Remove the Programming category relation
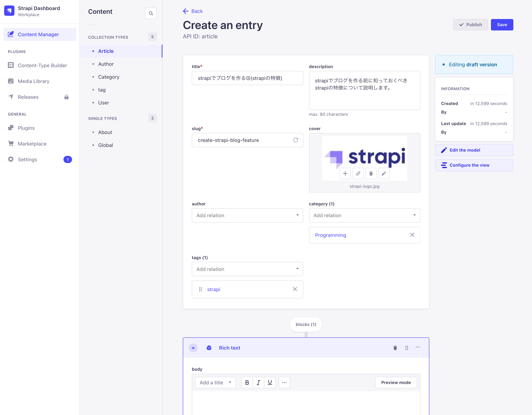This screenshot has height=415, width=532. click(x=412, y=235)
